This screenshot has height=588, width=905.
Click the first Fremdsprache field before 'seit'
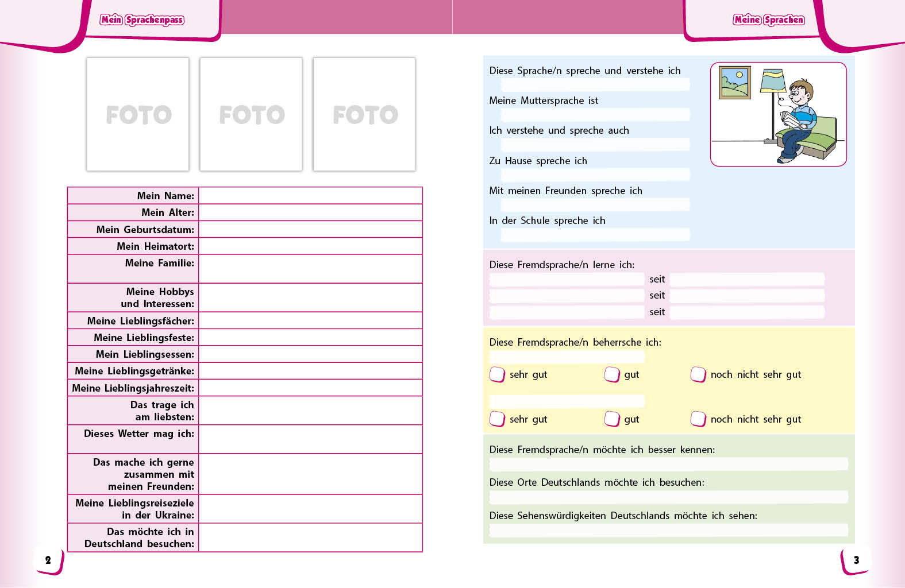(567, 280)
